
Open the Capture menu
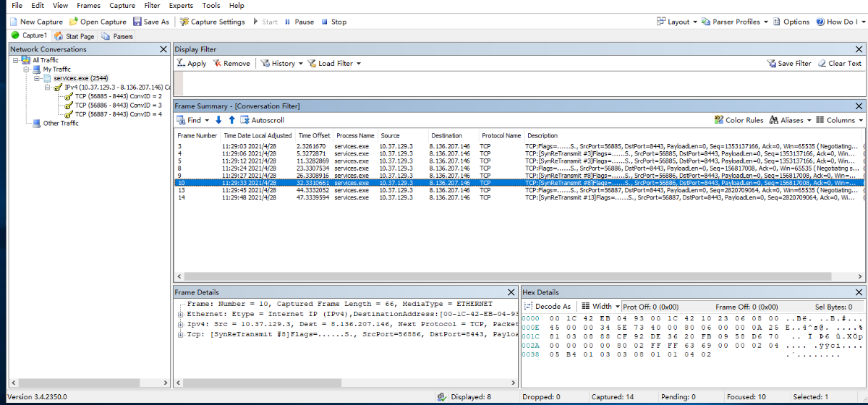122,5
